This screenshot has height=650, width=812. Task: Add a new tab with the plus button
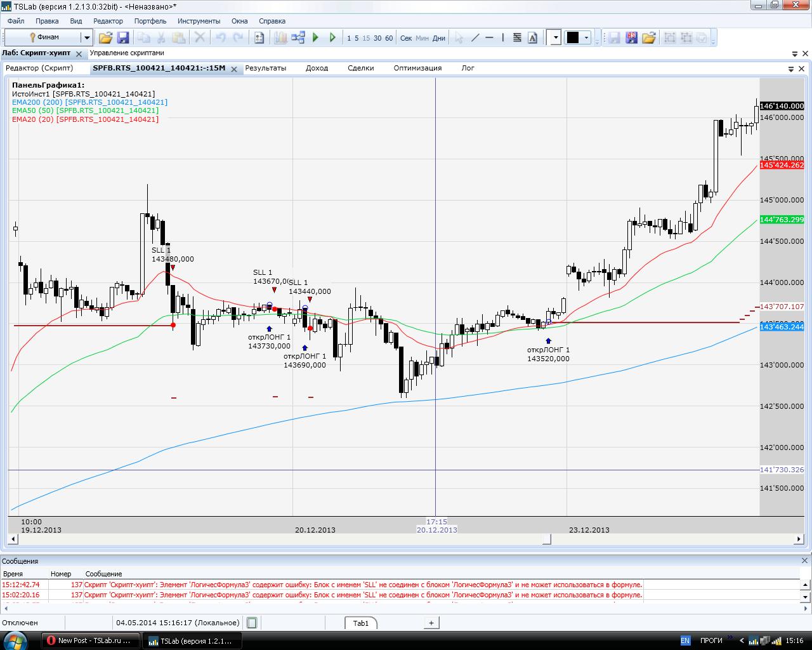click(x=431, y=623)
